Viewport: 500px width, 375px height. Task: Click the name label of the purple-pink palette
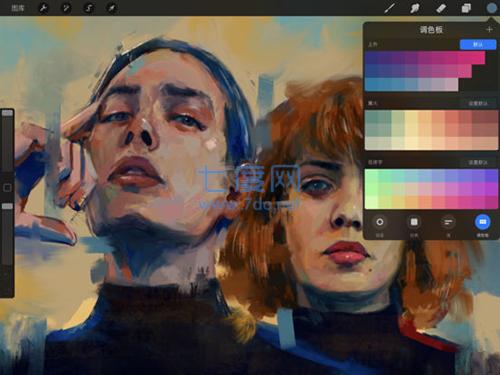point(373,44)
